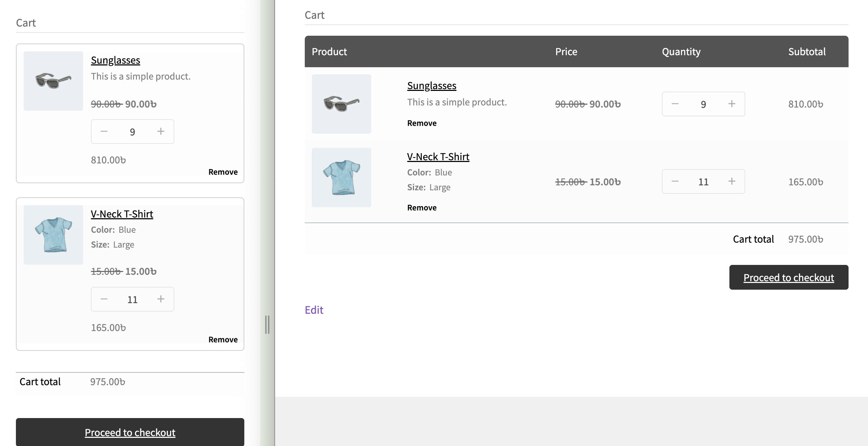
Task: Remove V-Neck T-Shirt from the desktop cart
Action: click(421, 208)
